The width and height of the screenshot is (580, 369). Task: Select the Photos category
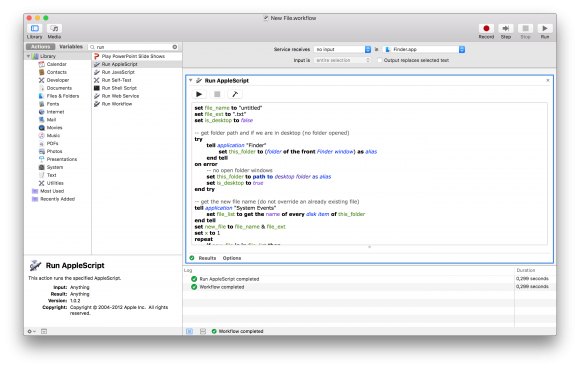[54, 152]
